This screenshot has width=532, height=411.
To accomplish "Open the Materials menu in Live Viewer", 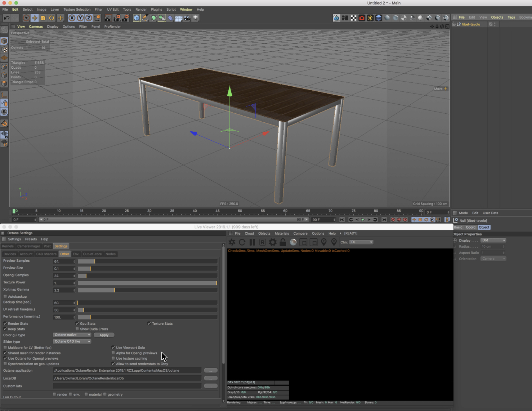I will (282, 233).
